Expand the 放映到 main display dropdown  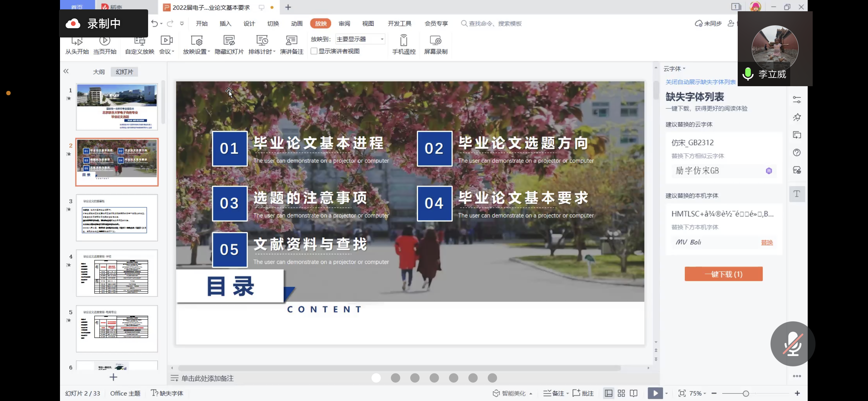(x=382, y=39)
